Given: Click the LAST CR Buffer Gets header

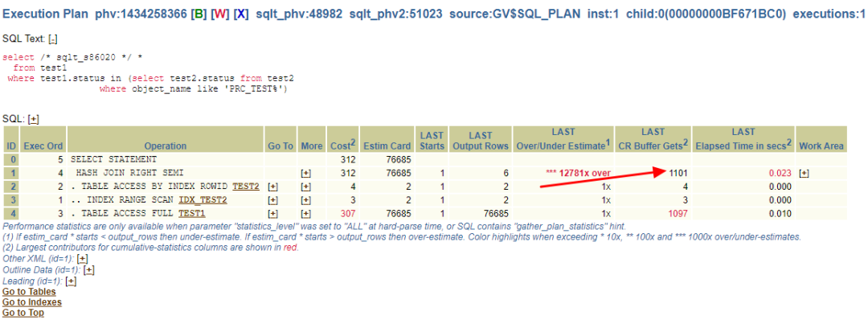Looking at the screenshot, I should coord(652,139).
